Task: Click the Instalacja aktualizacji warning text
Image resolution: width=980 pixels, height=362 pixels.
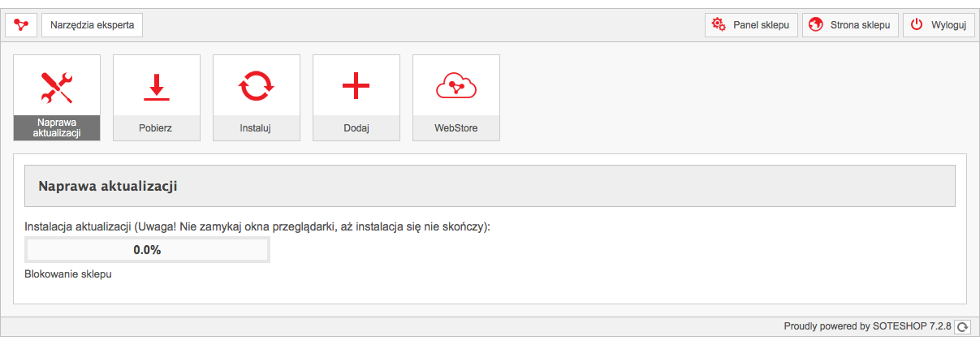Action: click(x=257, y=226)
